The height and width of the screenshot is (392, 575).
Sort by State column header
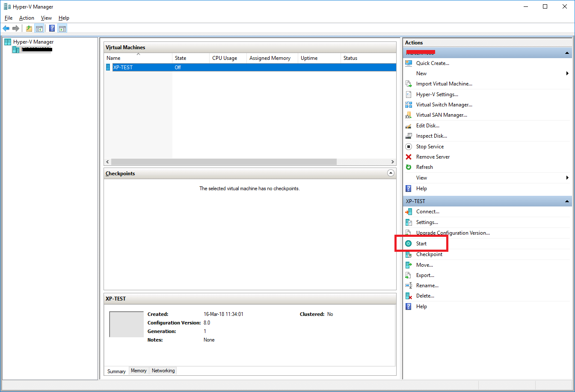pyautogui.click(x=191, y=58)
